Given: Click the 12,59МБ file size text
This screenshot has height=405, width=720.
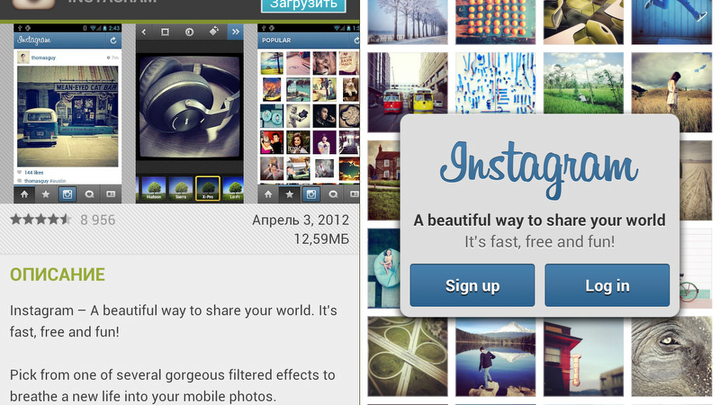Looking at the screenshot, I should (321, 239).
